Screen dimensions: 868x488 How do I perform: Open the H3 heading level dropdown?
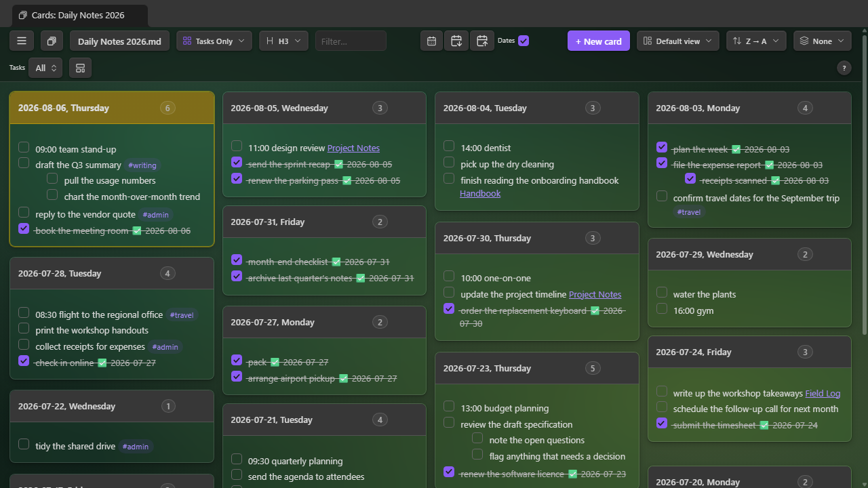[x=283, y=41]
